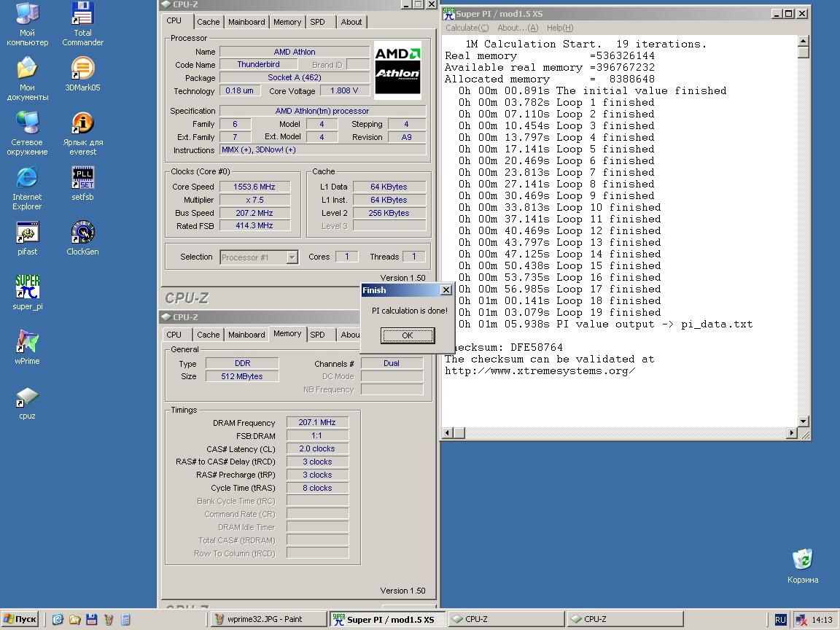This screenshot has width=840, height=630.
Task: Select the first CPU-Z taskbar button
Action: click(506, 619)
